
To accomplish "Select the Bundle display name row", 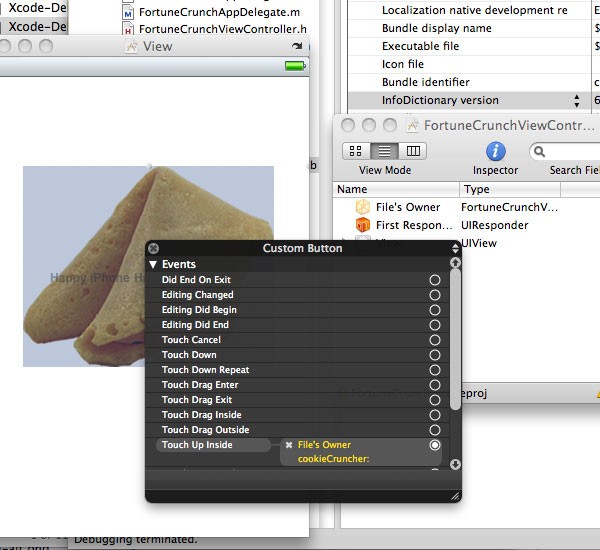I will pos(474,28).
